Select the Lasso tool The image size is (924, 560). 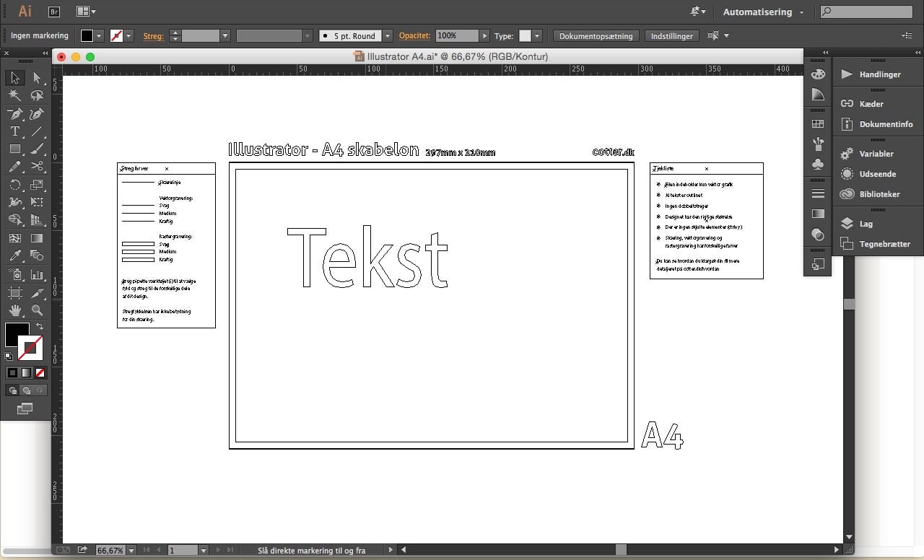37,95
